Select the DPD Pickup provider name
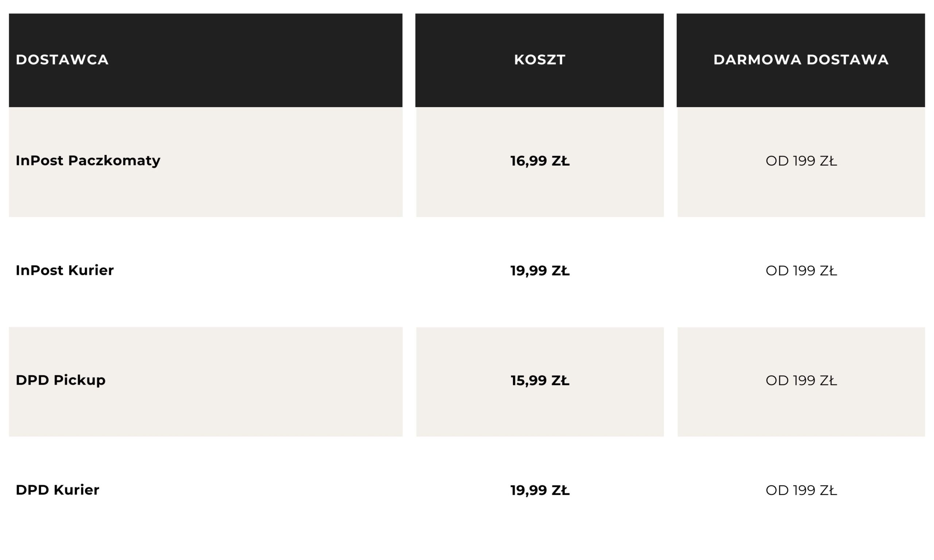 pyautogui.click(x=61, y=380)
